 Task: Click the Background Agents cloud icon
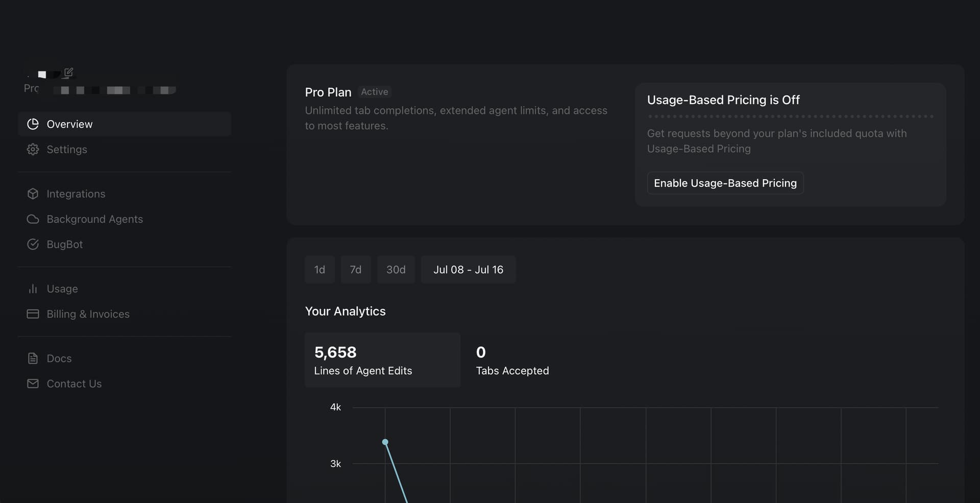coord(33,219)
